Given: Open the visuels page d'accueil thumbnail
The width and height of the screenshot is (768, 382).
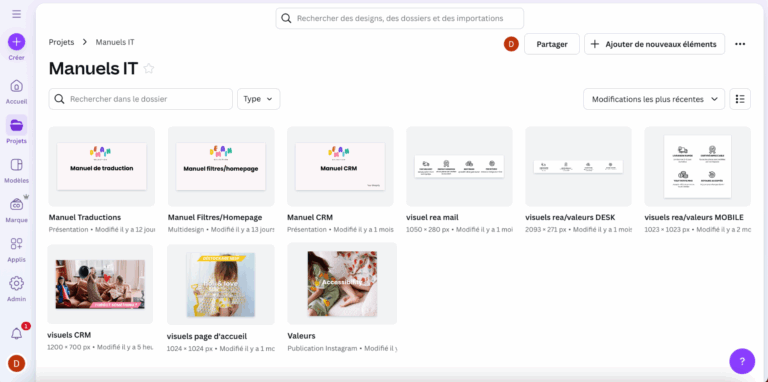Looking at the screenshot, I should 221,285.
